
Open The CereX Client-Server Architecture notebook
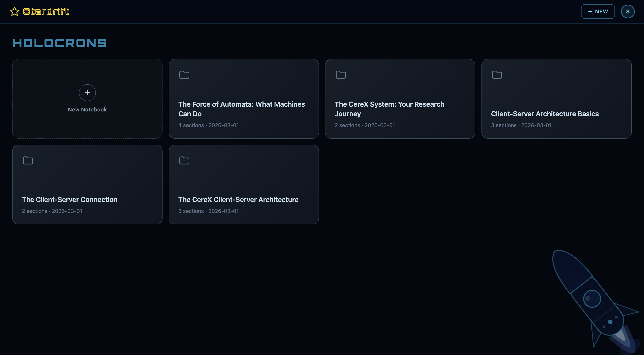point(238,200)
